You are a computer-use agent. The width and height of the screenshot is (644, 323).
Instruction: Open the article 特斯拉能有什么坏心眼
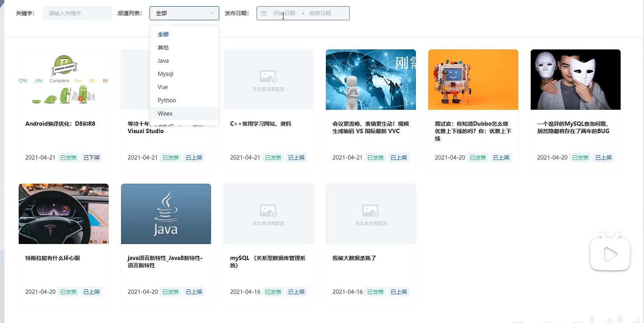pyautogui.click(x=53, y=258)
